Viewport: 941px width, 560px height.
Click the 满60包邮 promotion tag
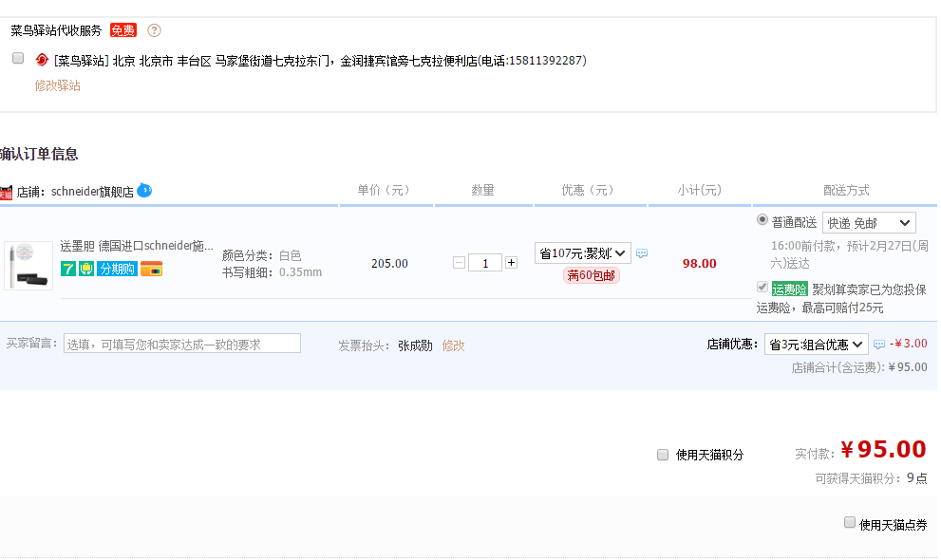[x=592, y=275]
